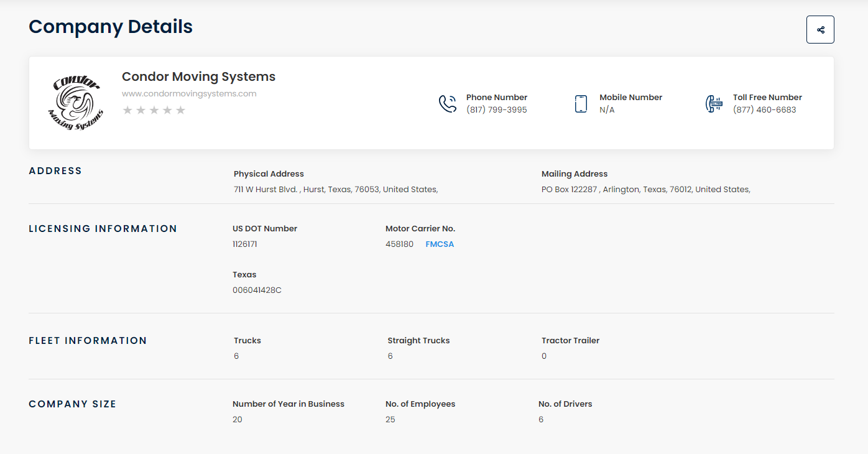868x454 pixels.
Task: Open the FMCSA link
Action: [440, 244]
